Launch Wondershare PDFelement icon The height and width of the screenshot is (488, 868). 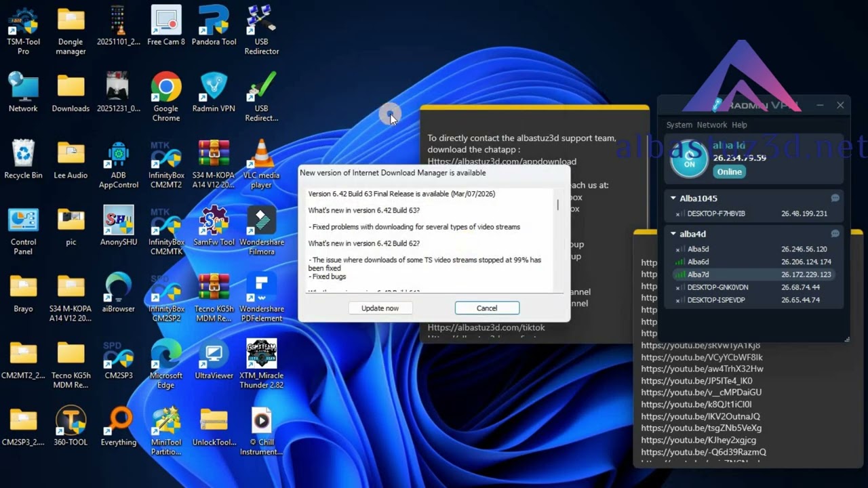(262, 297)
